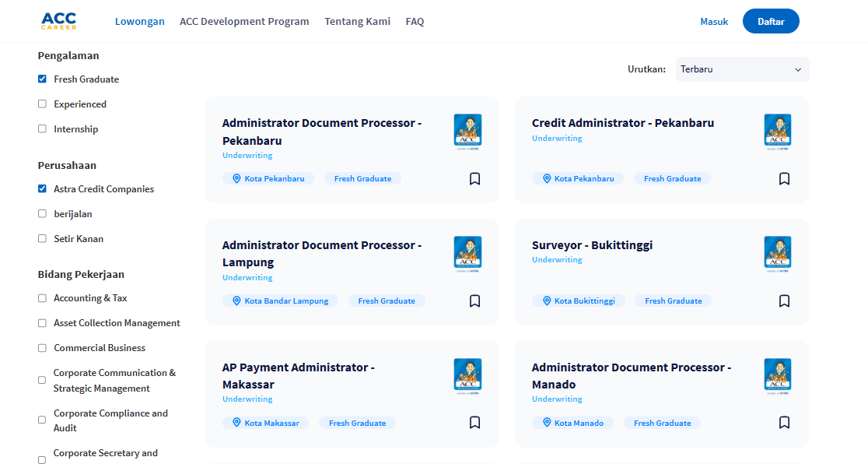The image size is (868, 464).
Task: Click the Daftar button
Action: [x=770, y=22]
